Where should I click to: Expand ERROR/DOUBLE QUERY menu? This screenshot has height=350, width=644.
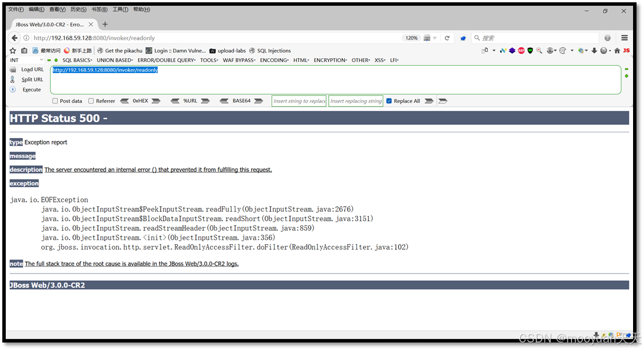click(167, 60)
